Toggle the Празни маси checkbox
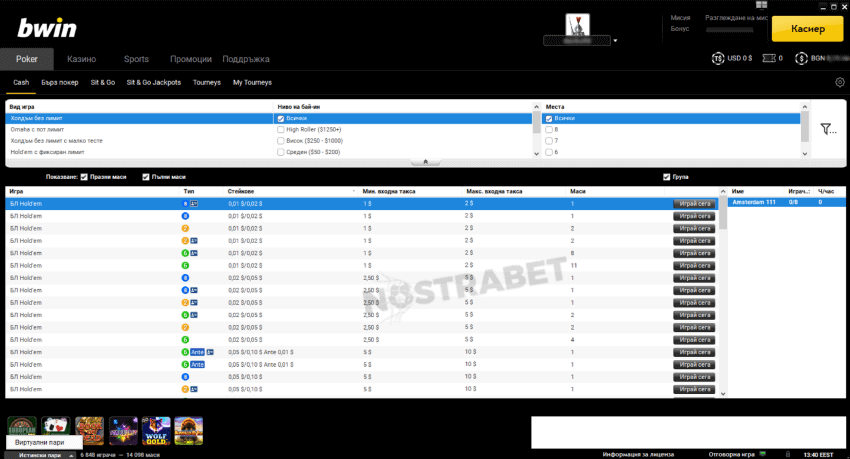The height and width of the screenshot is (459, 850). tap(84, 177)
